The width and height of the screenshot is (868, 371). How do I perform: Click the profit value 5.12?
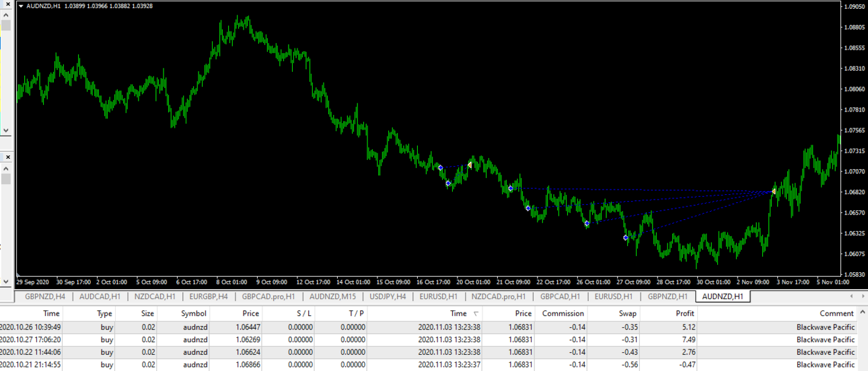click(x=688, y=327)
